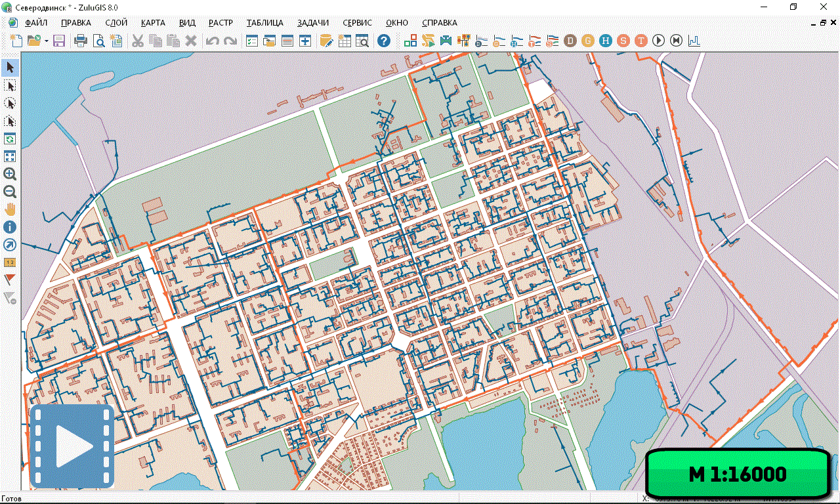840x504 pixels.
Task: Click the Print icon in toolbar
Action: click(x=81, y=41)
